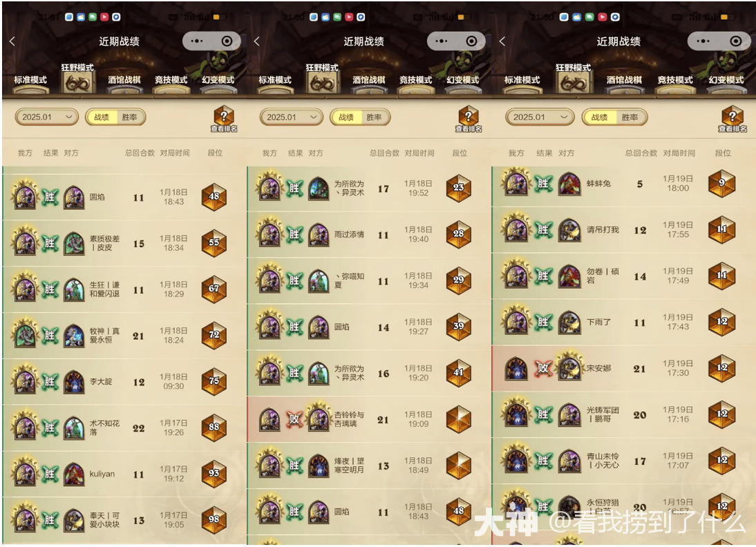The height and width of the screenshot is (547, 756).
Task: Expand the 2025.01 date dropdown in left panel
Action: (46, 117)
